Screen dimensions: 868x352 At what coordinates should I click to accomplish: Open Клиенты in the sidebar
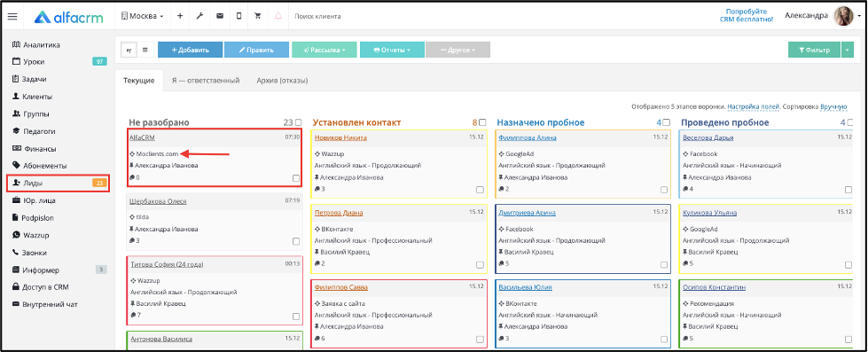37,97
